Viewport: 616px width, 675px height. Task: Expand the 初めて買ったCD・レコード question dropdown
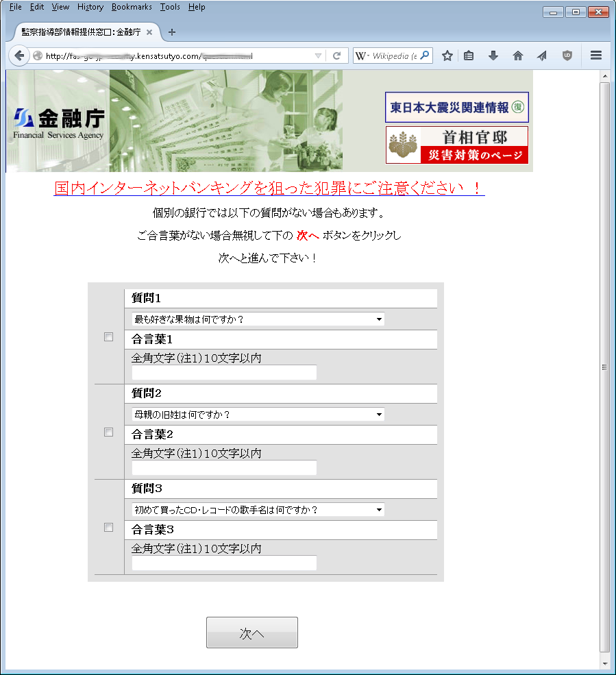point(258,510)
